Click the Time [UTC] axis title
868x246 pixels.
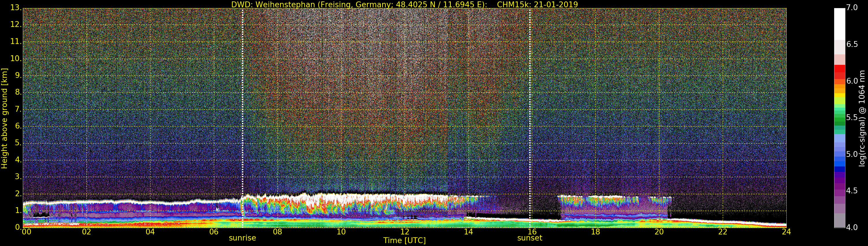coord(404,241)
